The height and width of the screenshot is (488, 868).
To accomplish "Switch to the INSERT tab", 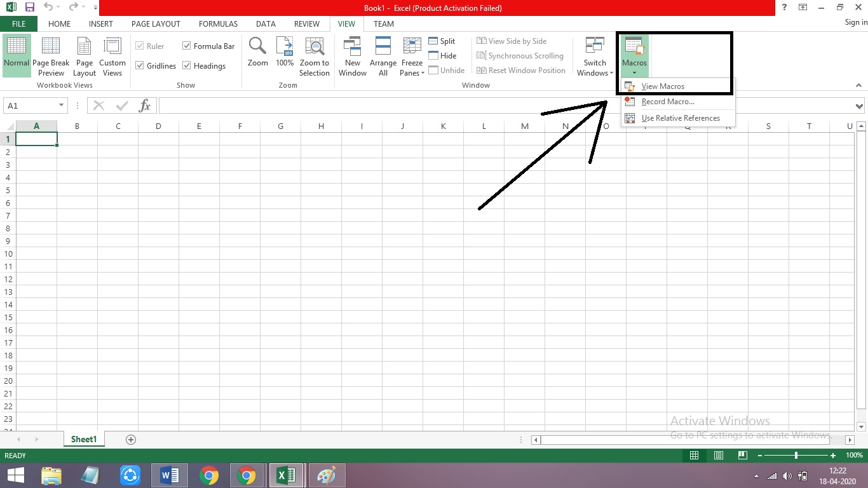I will [x=101, y=24].
